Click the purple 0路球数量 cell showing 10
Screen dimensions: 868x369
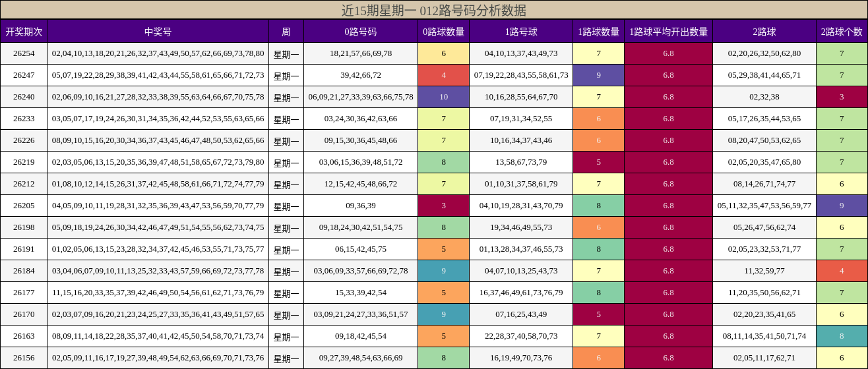[x=443, y=97]
